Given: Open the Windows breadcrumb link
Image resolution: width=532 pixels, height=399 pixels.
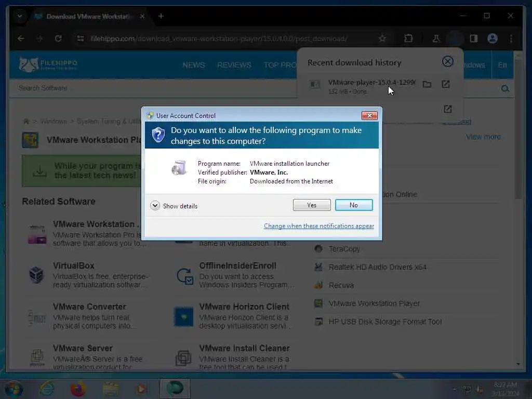Looking at the screenshot, I should (x=54, y=122).
